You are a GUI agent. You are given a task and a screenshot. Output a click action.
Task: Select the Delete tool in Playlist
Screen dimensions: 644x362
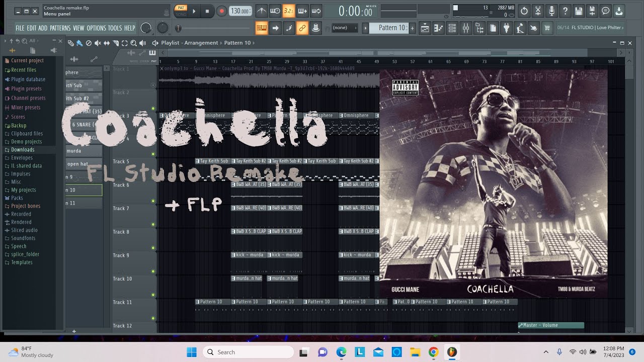click(x=89, y=43)
